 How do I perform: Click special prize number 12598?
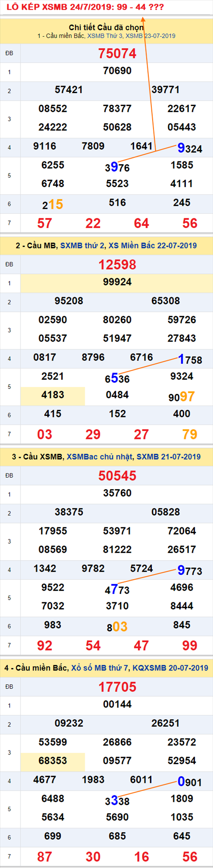[117, 264]
